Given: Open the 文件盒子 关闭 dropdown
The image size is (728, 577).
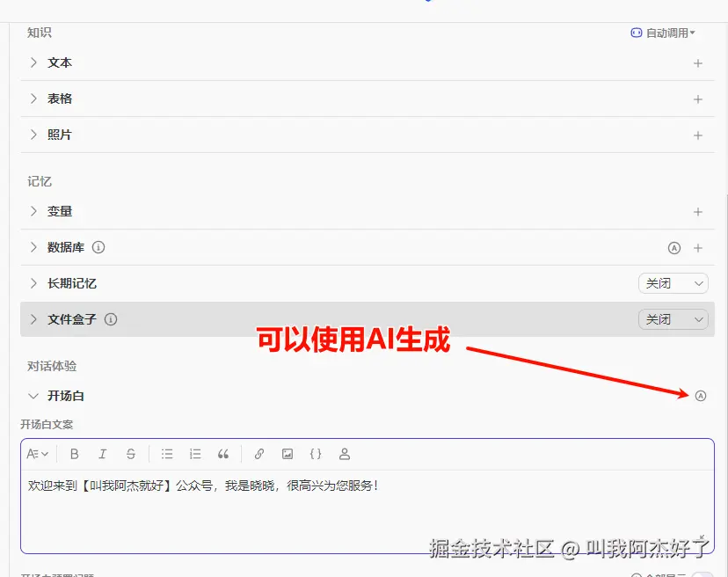Looking at the screenshot, I should click(673, 319).
